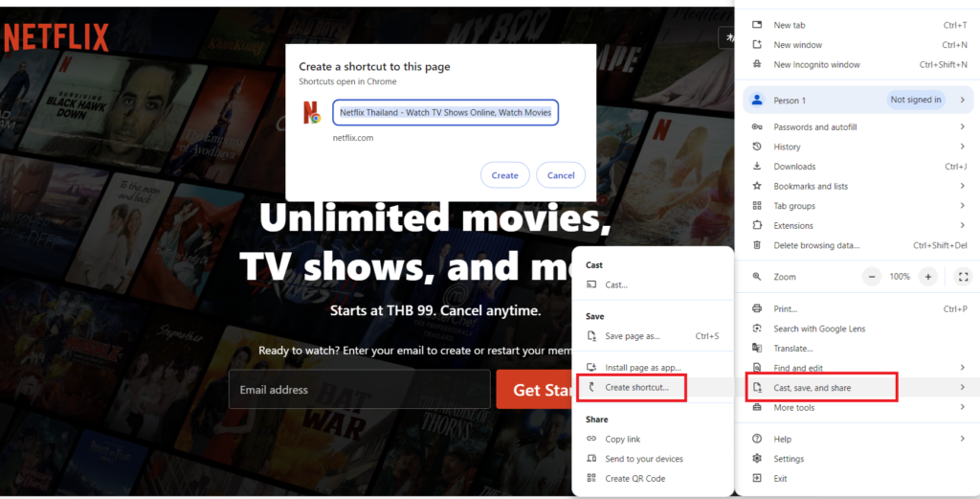
Task: Click the New tab icon
Action: click(757, 25)
